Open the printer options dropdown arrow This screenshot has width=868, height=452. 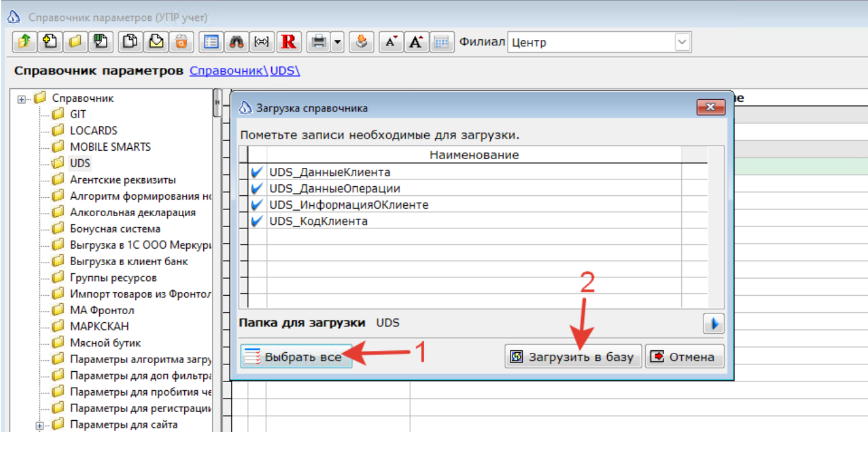click(339, 42)
